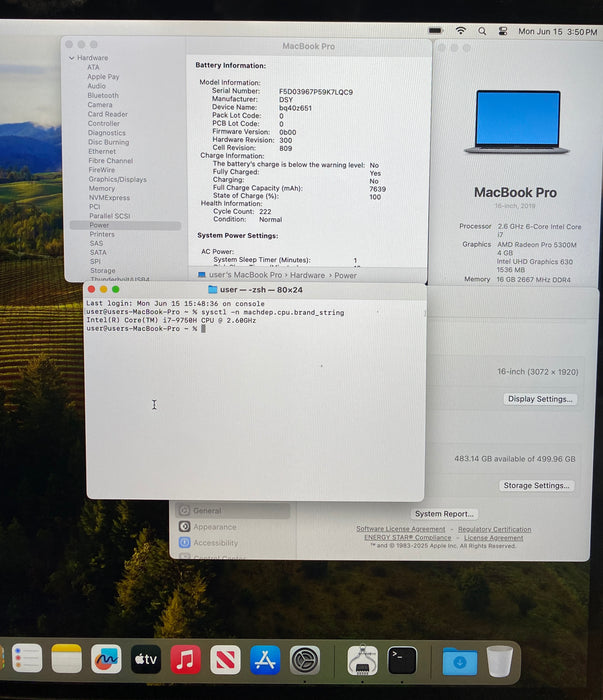Click the computer icon in the System Information path bar
Screen dimensions: 603x700
click(x=202, y=275)
